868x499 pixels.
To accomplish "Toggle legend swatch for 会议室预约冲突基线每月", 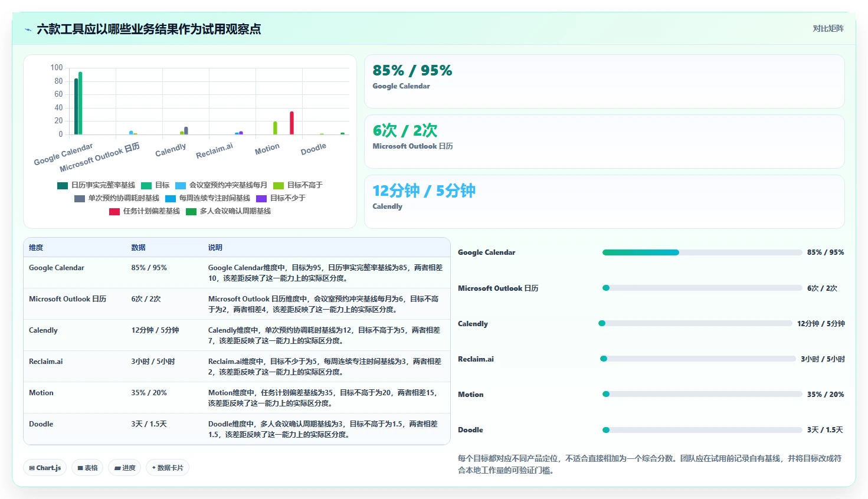I will coord(181,185).
